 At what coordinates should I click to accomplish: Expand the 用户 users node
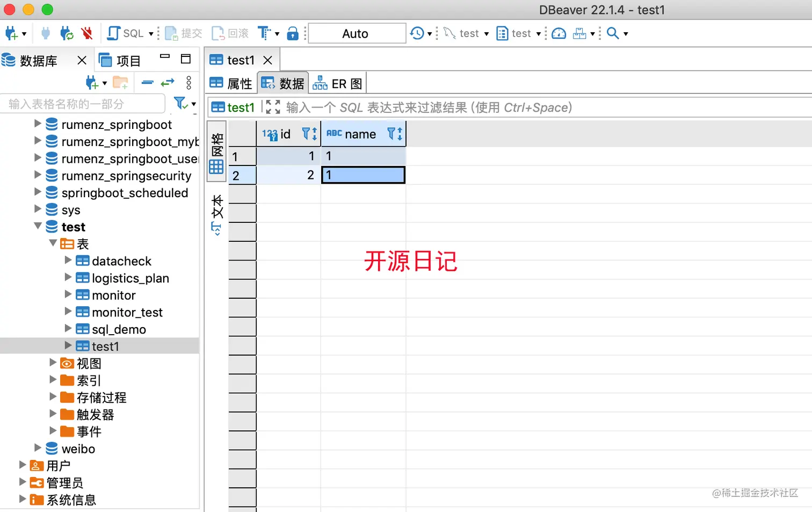point(23,465)
